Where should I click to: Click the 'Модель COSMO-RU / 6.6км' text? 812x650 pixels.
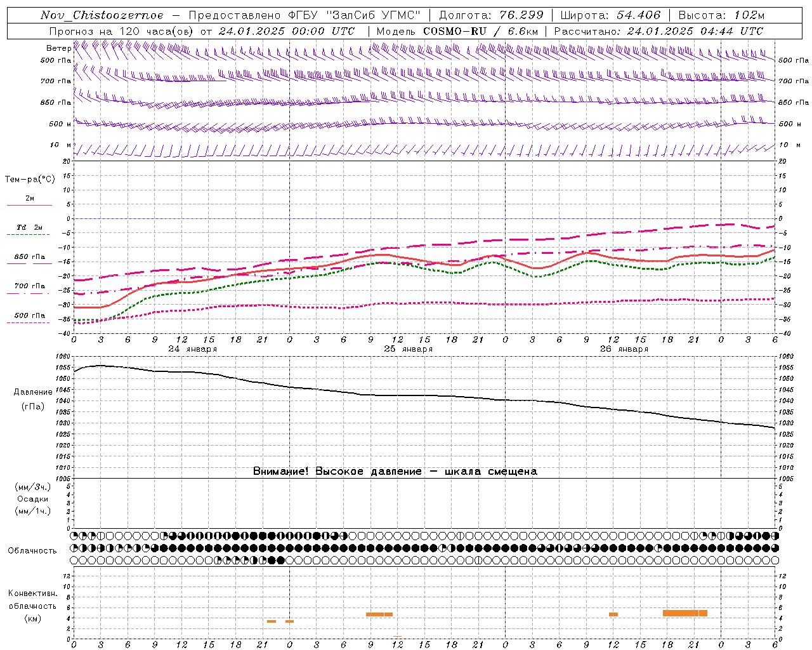pyautogui.click(x=457, y=31)
